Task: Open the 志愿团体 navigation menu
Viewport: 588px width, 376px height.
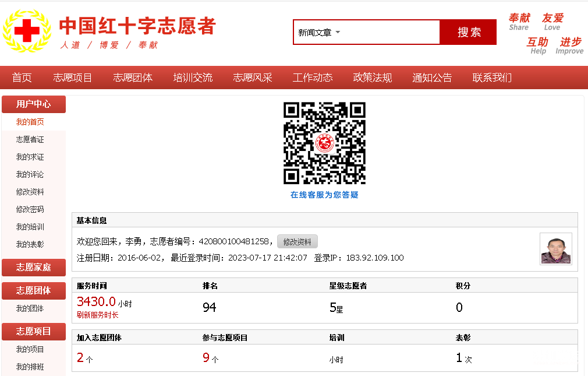Action: coord(132,78)
